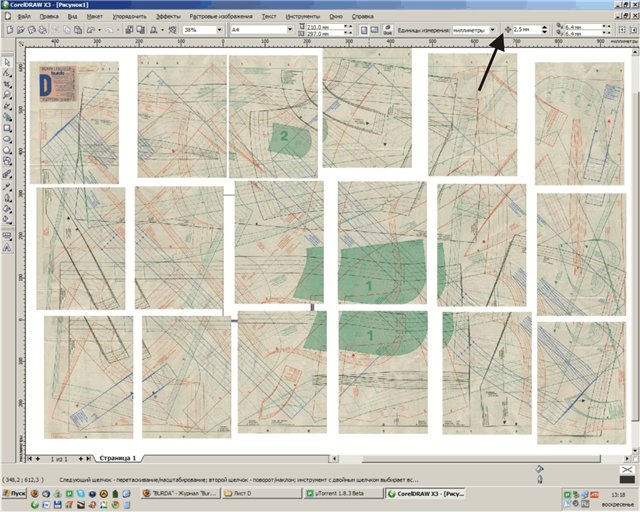
Task: Click the Save icon in toolbar
Action: pos(32,30)
